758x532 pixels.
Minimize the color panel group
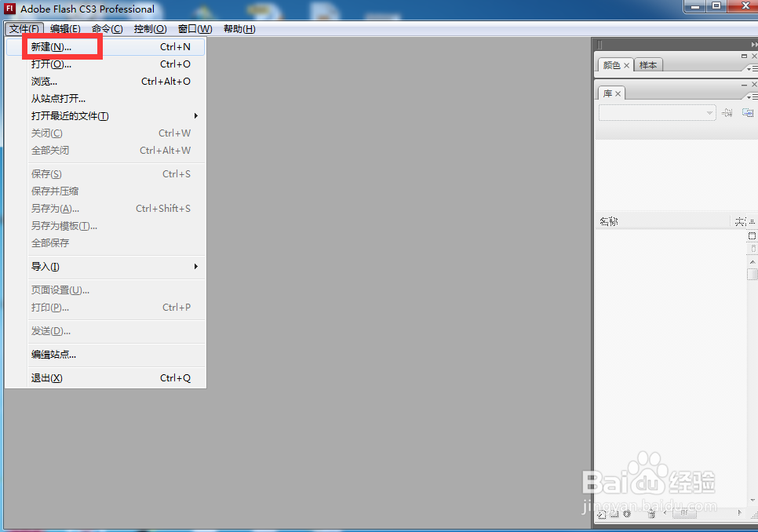coord(744,56)
